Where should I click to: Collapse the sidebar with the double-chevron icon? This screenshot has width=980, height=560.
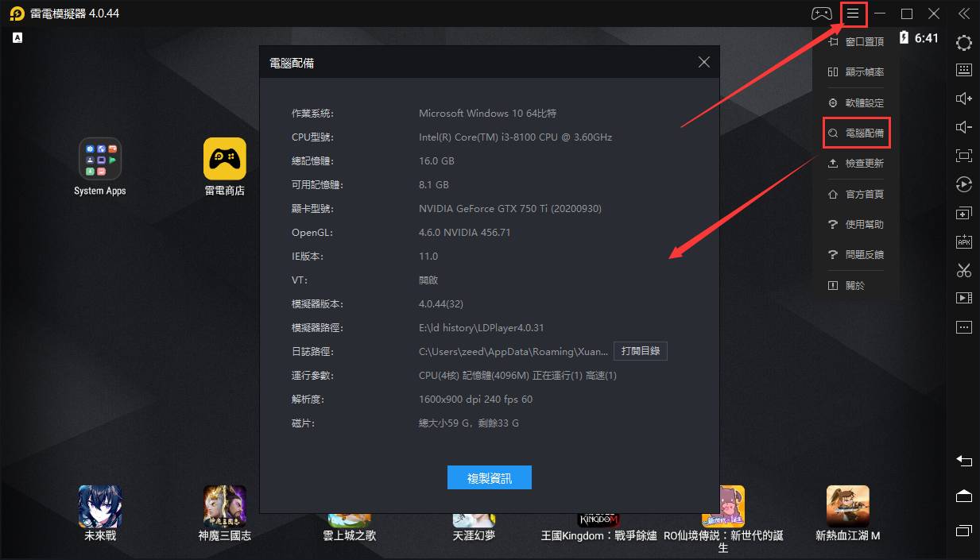[963, 14]
